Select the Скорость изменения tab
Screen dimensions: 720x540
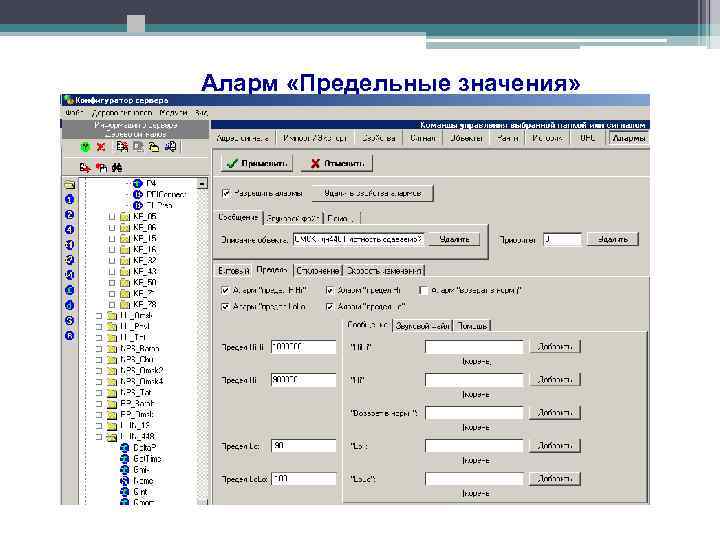click(384, 271)
